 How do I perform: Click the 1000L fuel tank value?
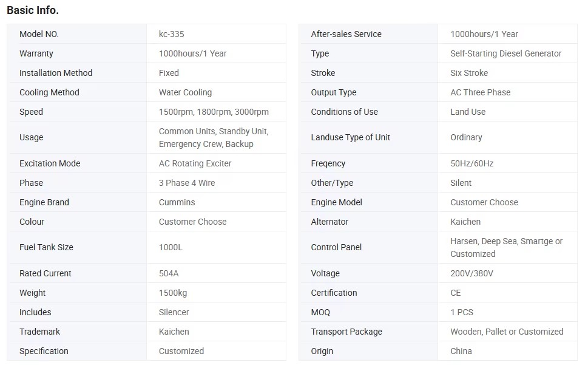pos(171,247)
